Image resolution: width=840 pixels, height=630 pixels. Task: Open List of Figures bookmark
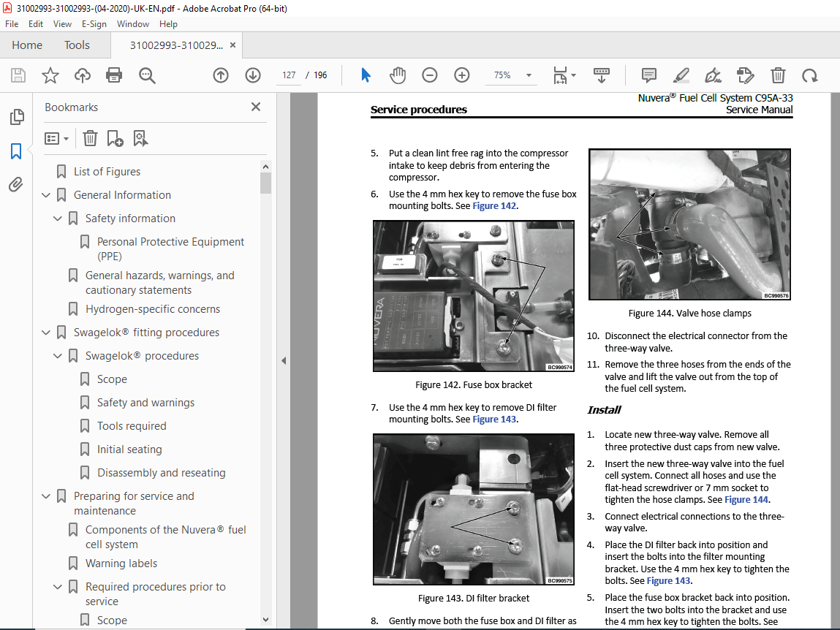(107, 172)
